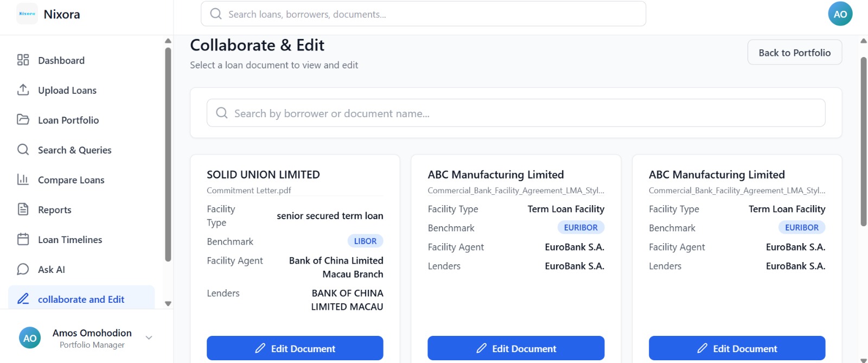Open the AO avatar in top bar
This screenshot has width=868, height=363.
(x=840, y=14)
